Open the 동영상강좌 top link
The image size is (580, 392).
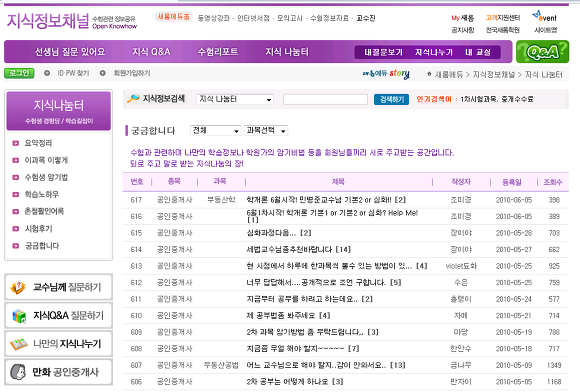213,18
